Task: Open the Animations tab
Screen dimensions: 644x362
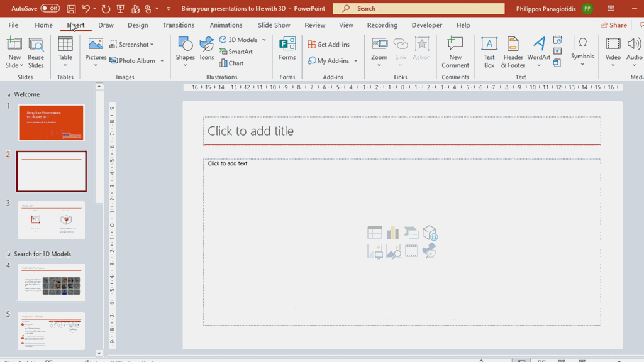Action: (x=226, y=25)
